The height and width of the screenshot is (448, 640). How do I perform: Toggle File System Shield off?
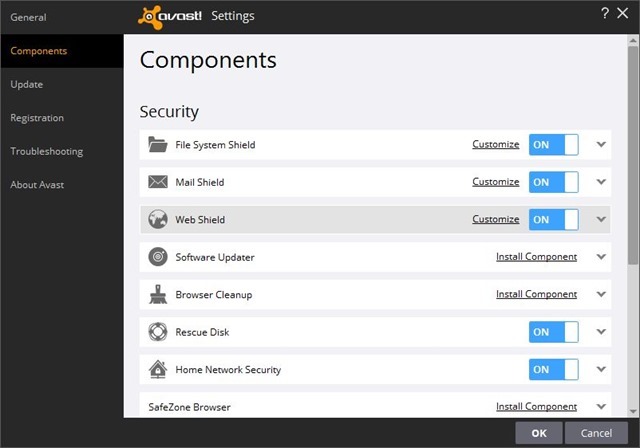[553, 145]
